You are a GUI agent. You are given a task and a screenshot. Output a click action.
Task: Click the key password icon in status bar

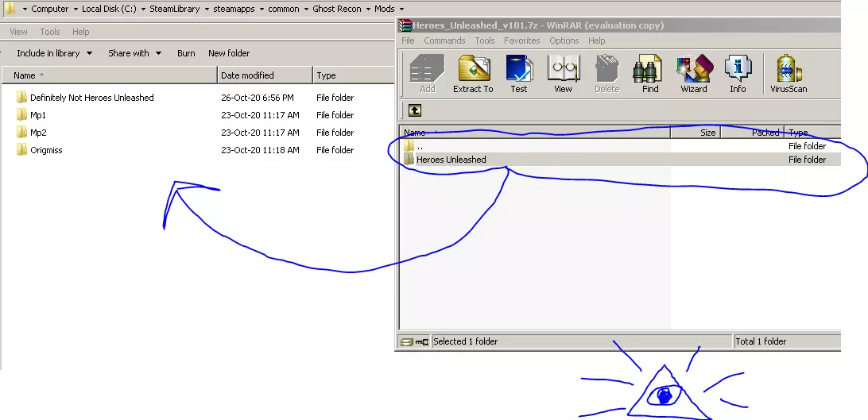422,342
